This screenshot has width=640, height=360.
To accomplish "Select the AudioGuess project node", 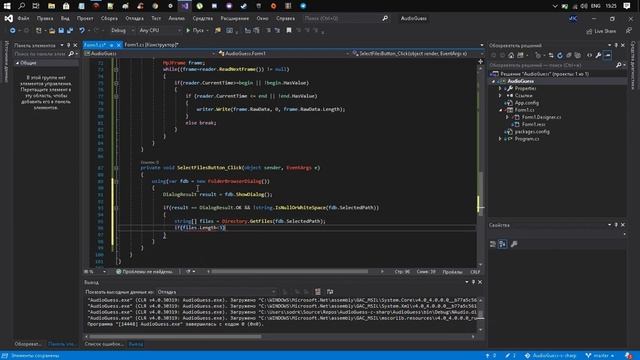I will [520, 81].
